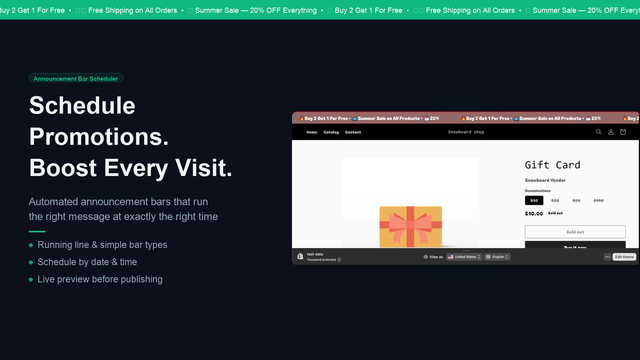The height and width of the screenshot is (360, 640).
Task: Click the info icon beside Password protected
Action: [x=339, y=260]
